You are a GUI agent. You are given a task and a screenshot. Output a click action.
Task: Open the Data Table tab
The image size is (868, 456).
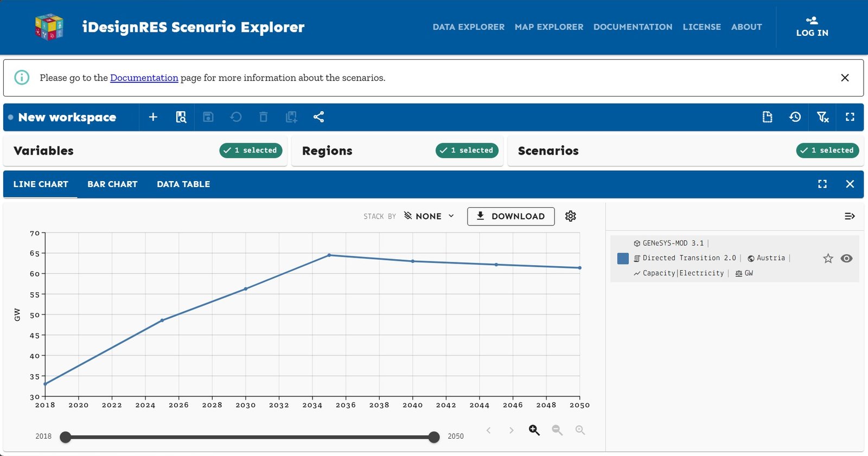[183, 184]
